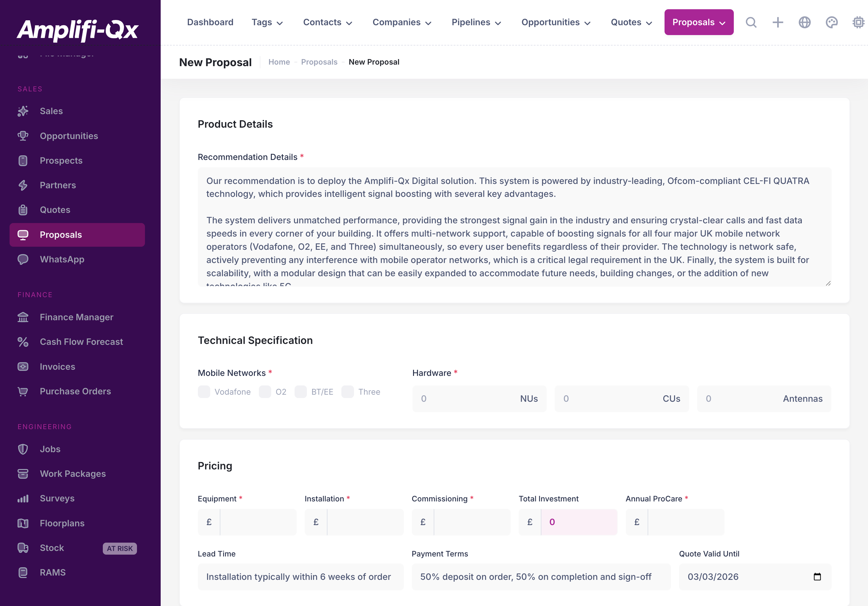This screenshot has height=606, width=868.
Task: Click the plus add-new icon
Action: click(x=778, y=22)
